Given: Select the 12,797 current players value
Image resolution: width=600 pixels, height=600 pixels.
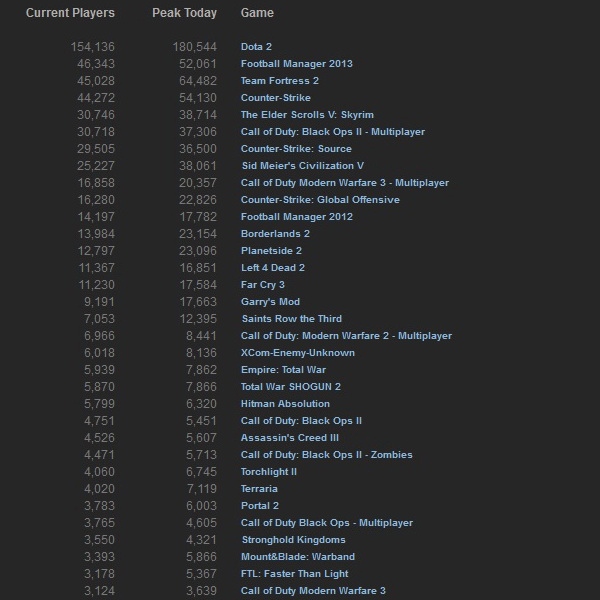Looking at the screenshot, I should click(x=96, y=251).
